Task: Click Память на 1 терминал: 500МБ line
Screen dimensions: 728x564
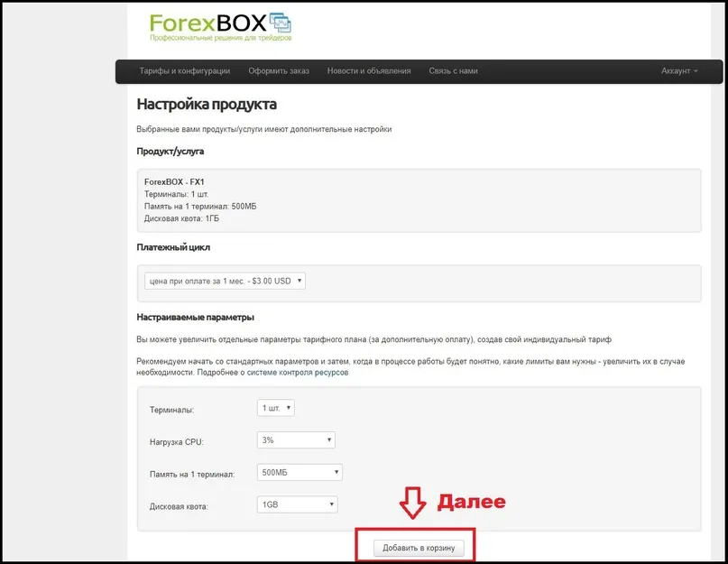Action: [200, 207]
